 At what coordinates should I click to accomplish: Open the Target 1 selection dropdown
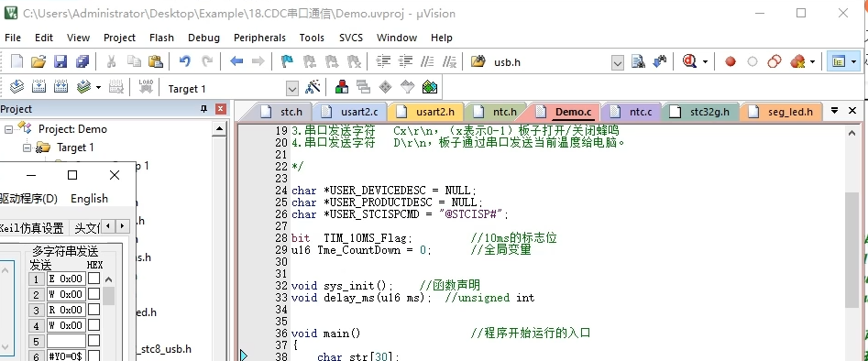[291, 88]
